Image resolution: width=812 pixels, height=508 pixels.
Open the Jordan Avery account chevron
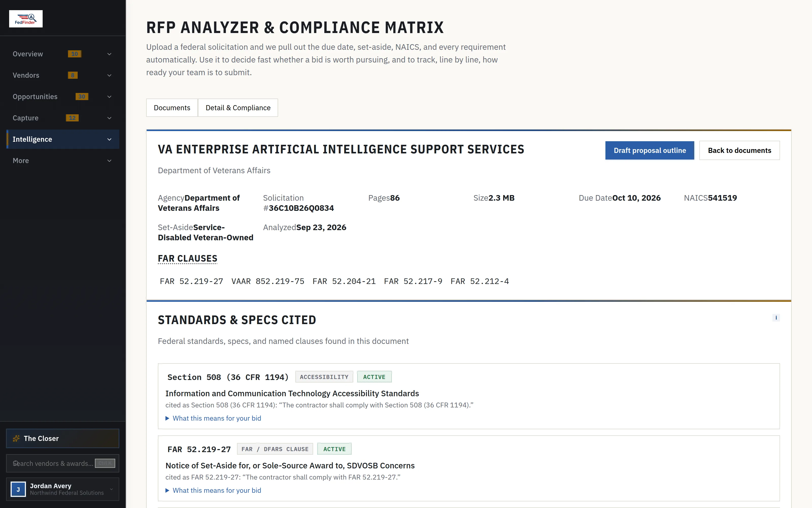pyautogui.click(x=111, y=489)
